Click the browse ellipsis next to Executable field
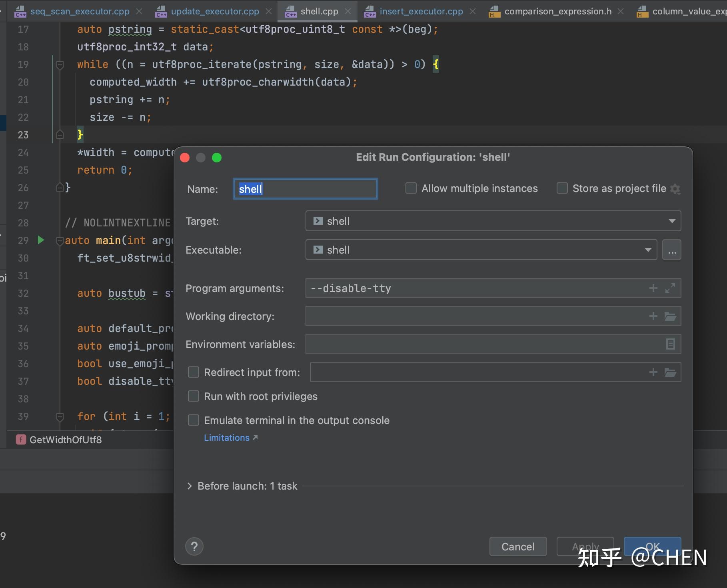The width and height of the screenshot is (727, 588). (671, 249)
